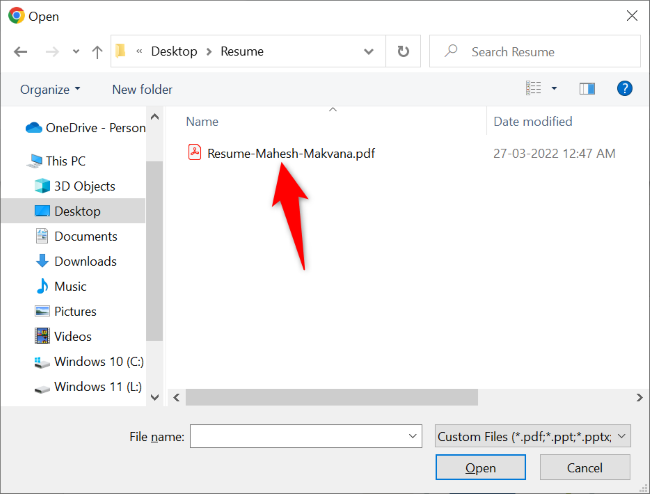This screenshot has width=650, height=494.
Task: Open 3D Objects folder
Action: (x=85, y=186)
